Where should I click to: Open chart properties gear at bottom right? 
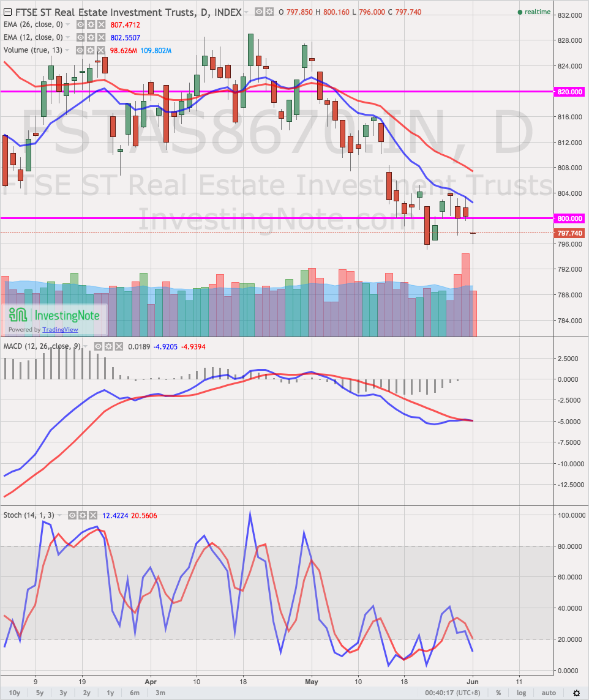[576, 693]
